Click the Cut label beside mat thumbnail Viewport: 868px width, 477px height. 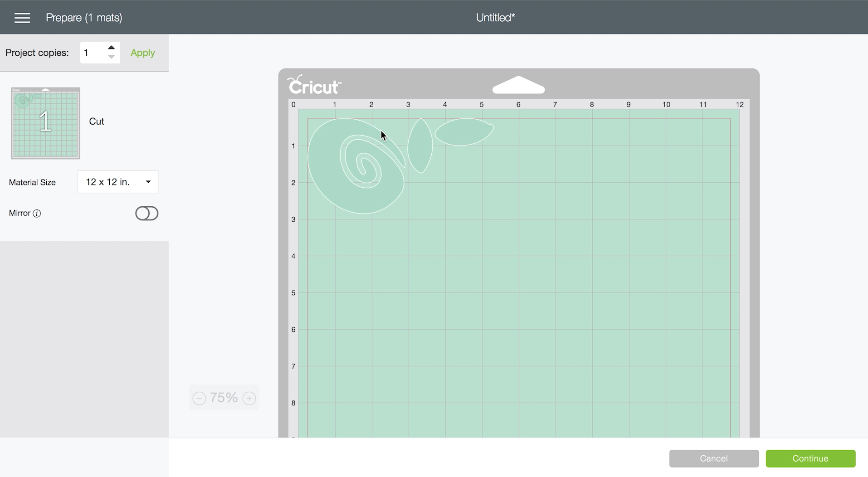[97, 122]
